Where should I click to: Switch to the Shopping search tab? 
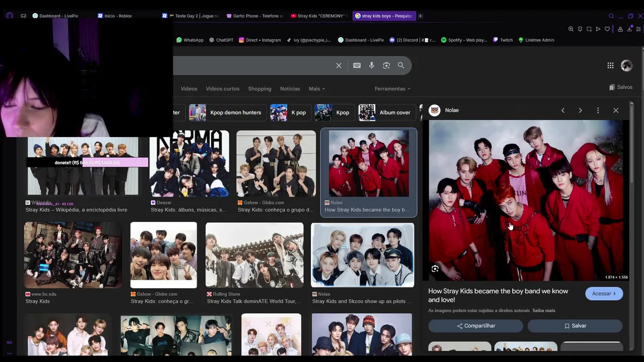click(260, 88)
